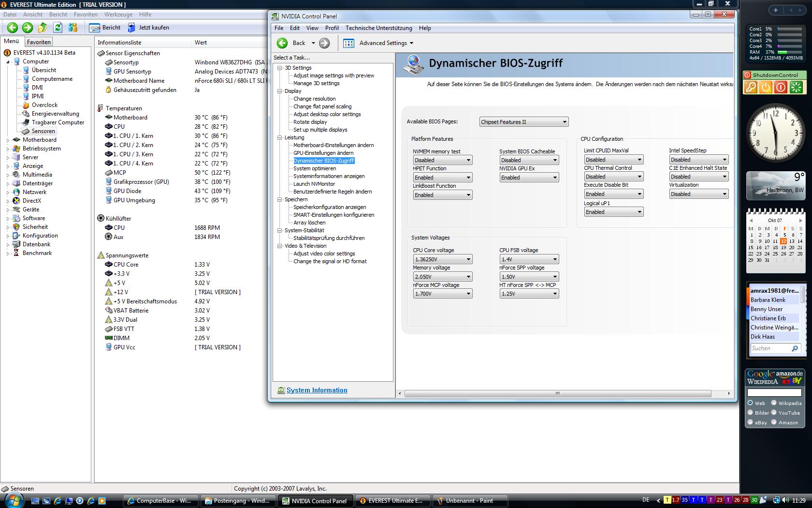Click the System Information link
The image size is (812, 508).
pos(317,390)
